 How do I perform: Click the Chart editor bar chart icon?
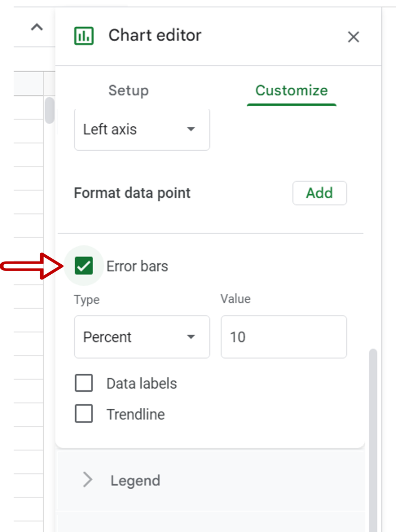click(84, 35)
